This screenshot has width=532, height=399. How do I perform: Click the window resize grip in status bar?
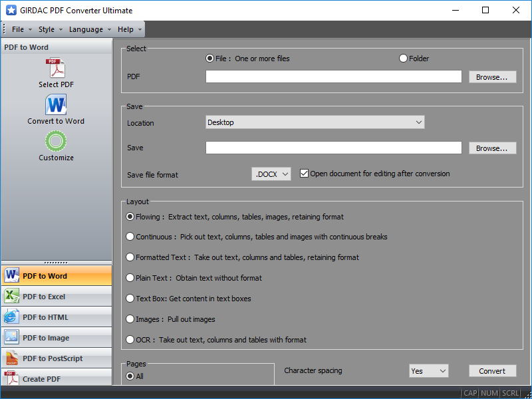point(527,394)
